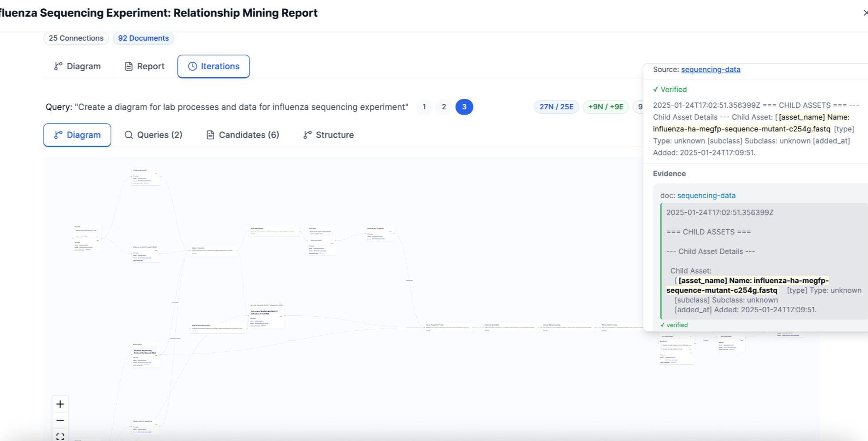Image resolution: width=868 pixels, height=441 pixels.
Task: Click the 92 Documents badge
Action: [x=143, y=38]
